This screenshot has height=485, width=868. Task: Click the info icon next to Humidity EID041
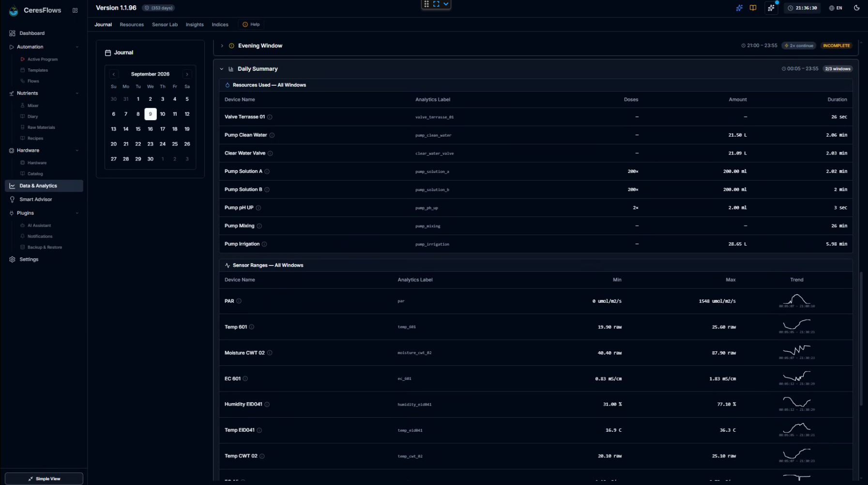(x=267, y=405)
